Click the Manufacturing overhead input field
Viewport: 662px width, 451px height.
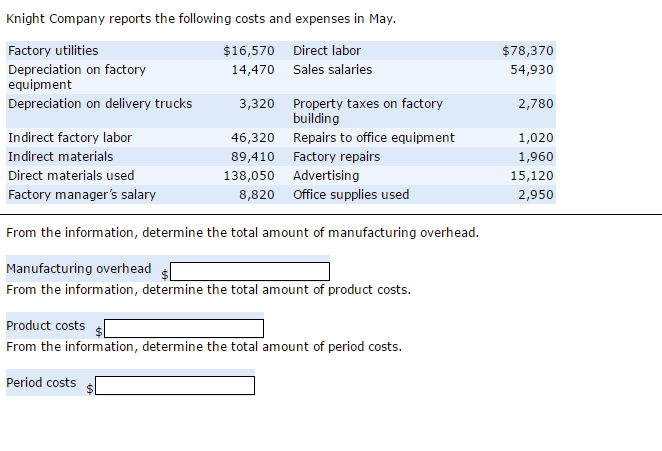[250, 272]
